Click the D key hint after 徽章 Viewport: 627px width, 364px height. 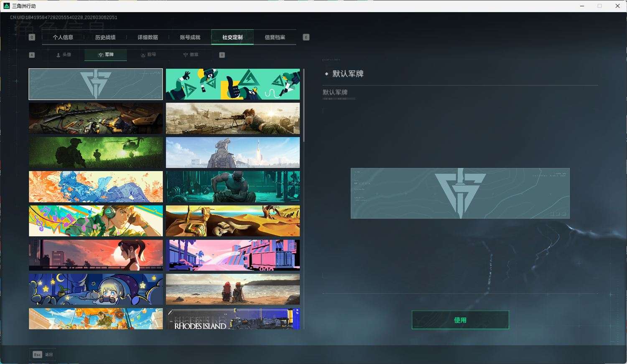click(222, 55)
